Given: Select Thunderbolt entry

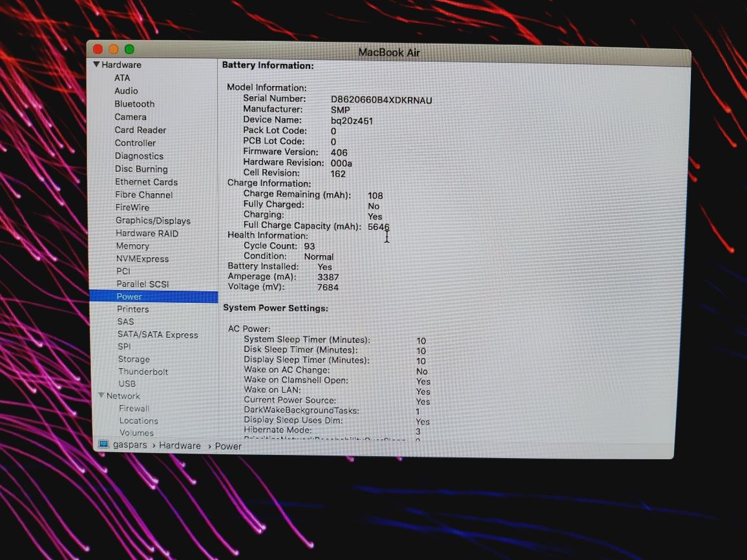Looking at the screenshot, I should [143, 371].
